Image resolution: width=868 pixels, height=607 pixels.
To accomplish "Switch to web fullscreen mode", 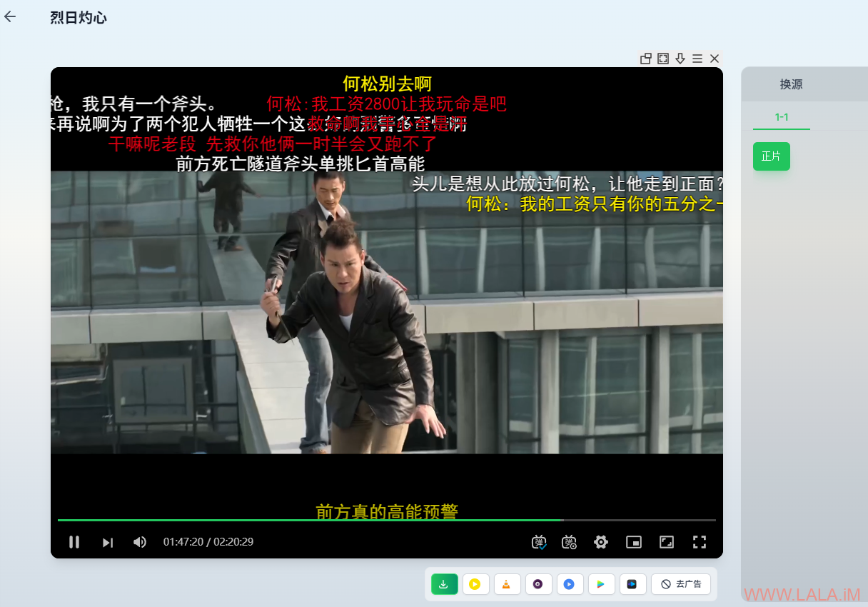I will (x=666, y=542).
